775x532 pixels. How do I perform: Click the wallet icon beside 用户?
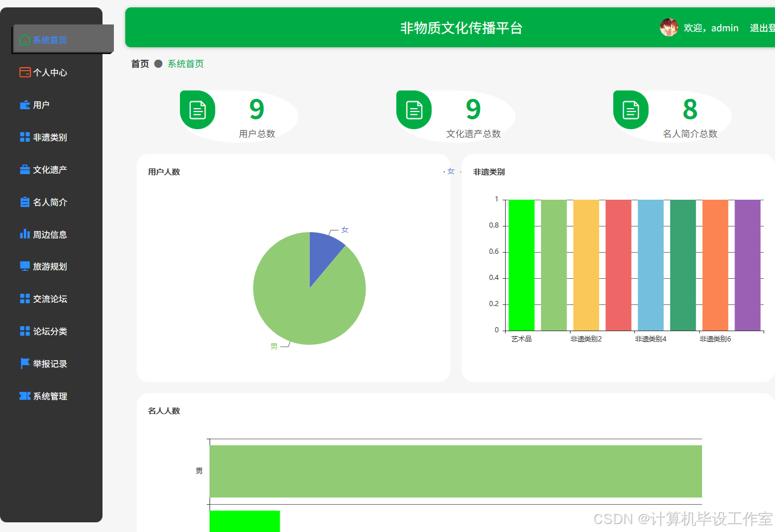tap(24, 105)
